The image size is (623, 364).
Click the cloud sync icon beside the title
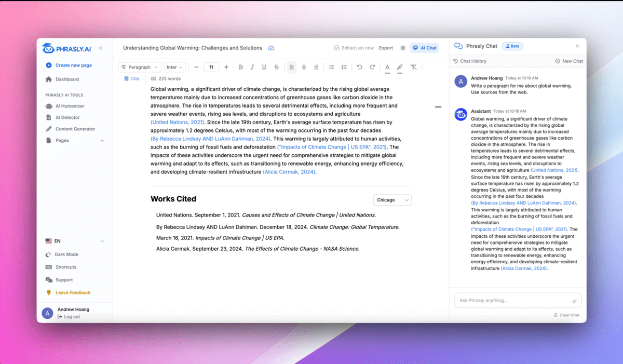point(271,48)
